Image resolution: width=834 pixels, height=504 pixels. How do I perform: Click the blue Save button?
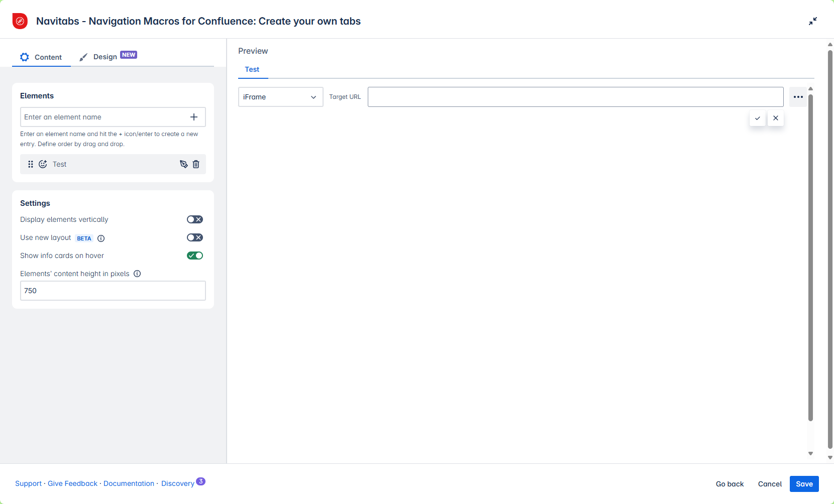[804, 484]
